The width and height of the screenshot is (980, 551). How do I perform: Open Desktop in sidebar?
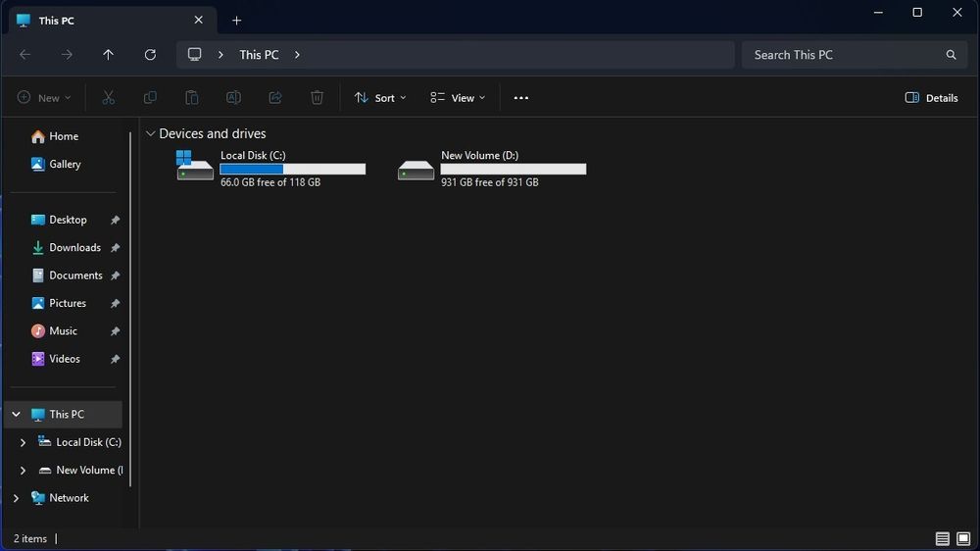click(x=59, y=220)
